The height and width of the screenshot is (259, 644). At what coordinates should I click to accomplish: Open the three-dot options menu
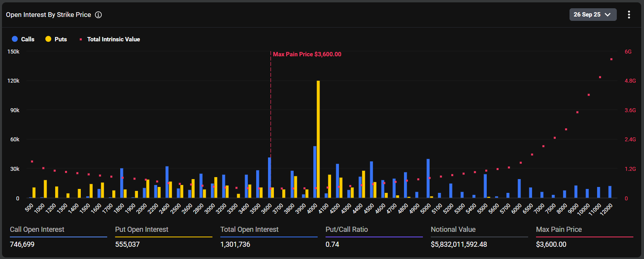(x=629, y=15)
